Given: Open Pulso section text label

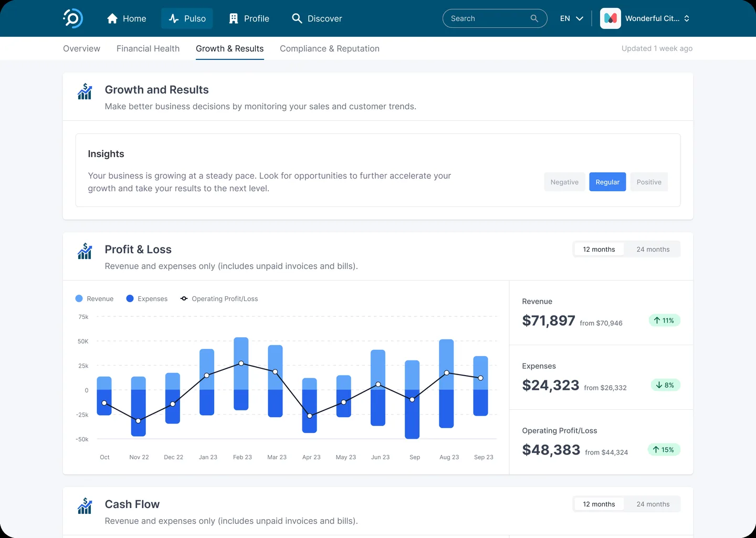Looking at the screenshot, I should [x=195, y=18].
